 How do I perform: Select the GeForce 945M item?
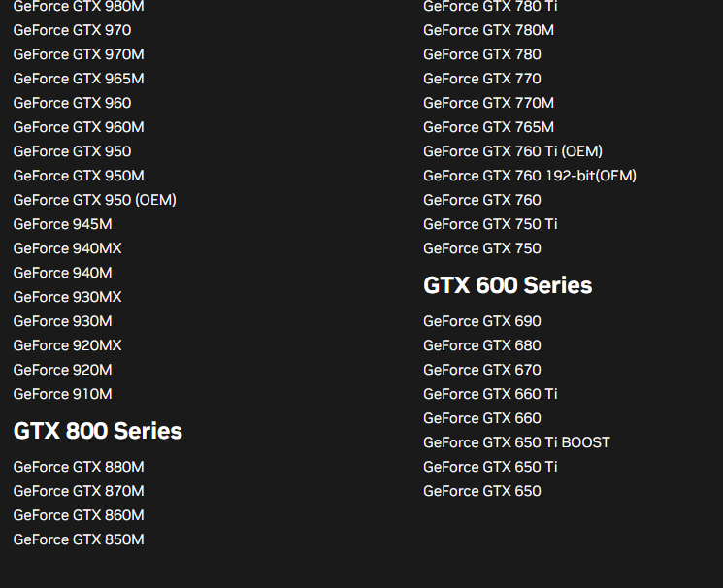tap(62, 224)
